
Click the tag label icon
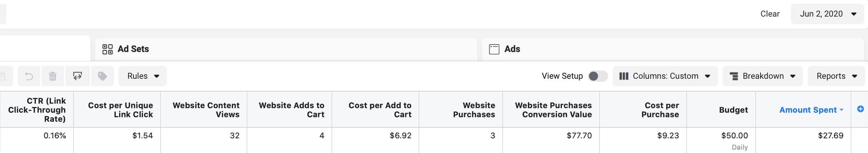102,76
